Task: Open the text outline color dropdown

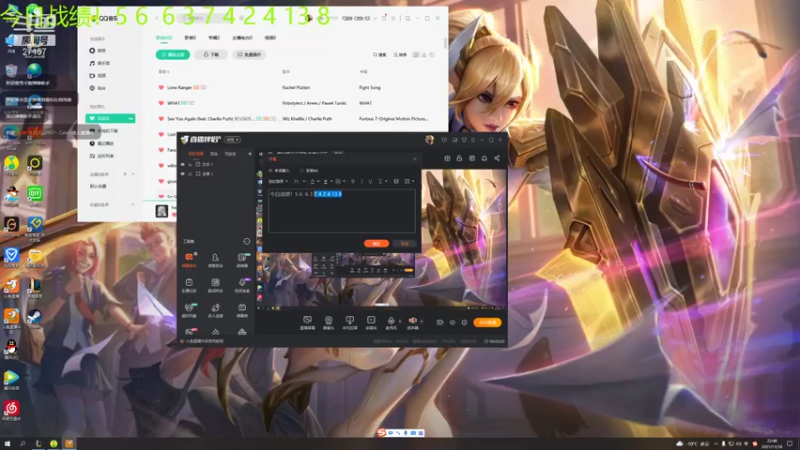Action: [327, 181]
